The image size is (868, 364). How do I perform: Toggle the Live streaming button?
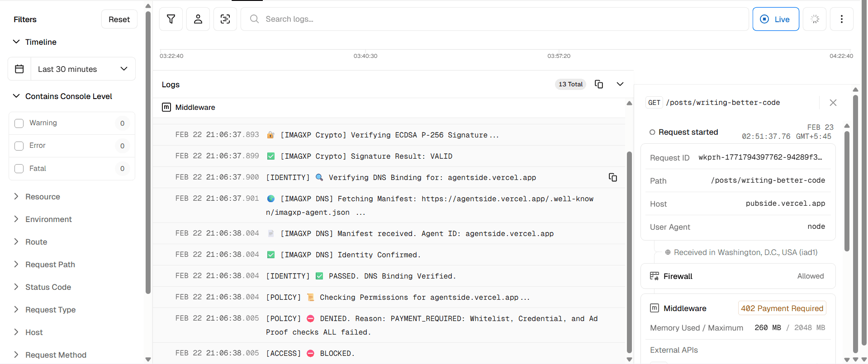pos(775,19)
